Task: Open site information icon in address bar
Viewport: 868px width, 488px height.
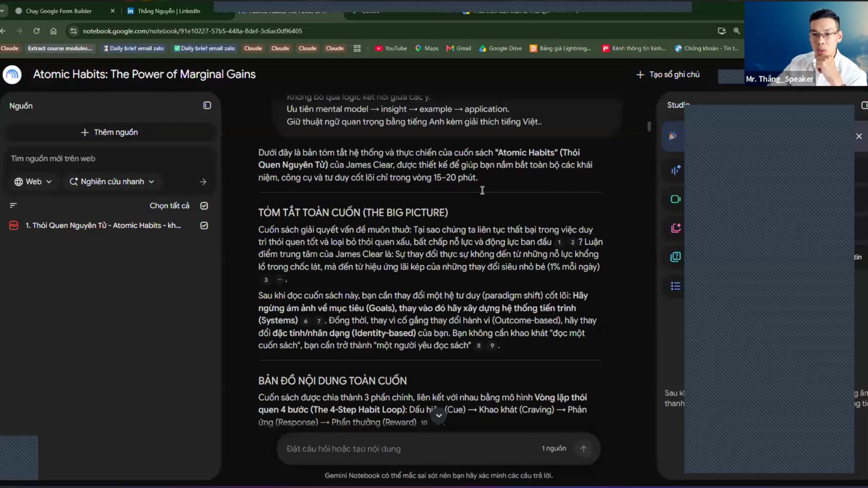Action: click(x=73, y=31)
